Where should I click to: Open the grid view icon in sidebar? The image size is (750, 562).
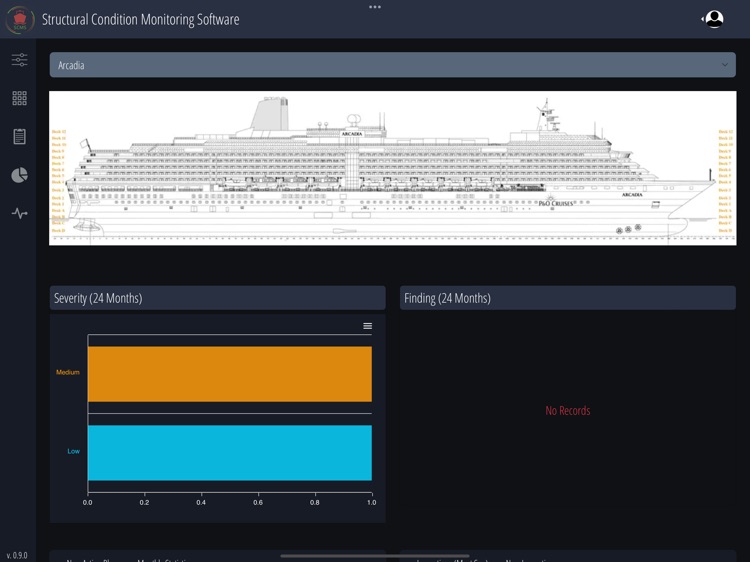coord(20,98)
